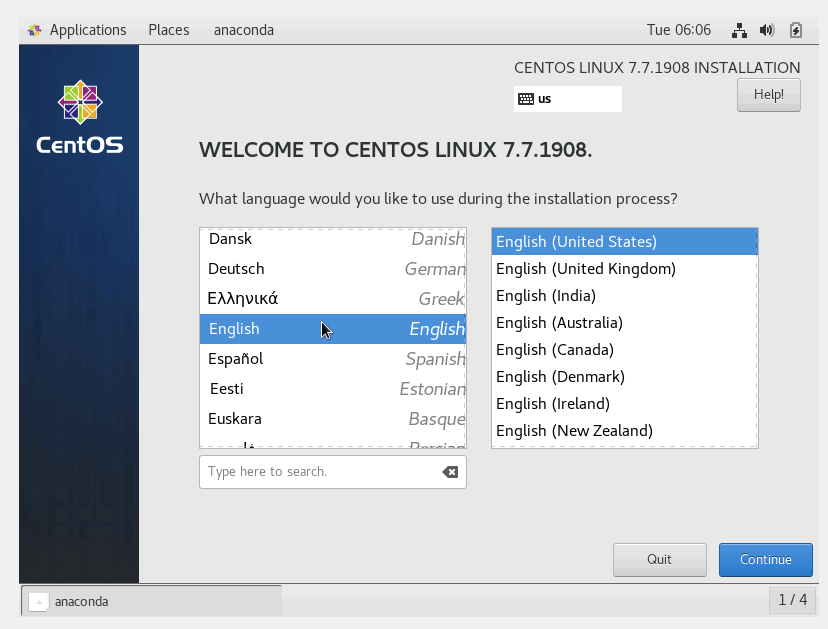The width and height of the screenshot is (828, 629).
Task: Choose English (India) locale
Action: click(x=625, y=296)
